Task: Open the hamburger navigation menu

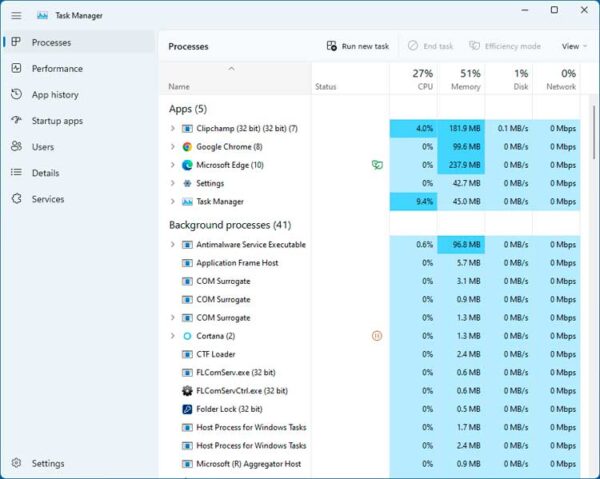Action: [16, 16]
